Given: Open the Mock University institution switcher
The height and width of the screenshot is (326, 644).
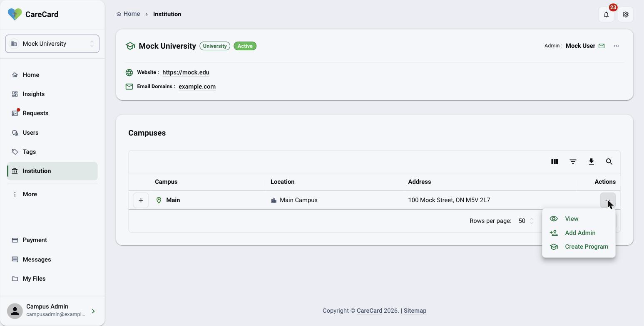Looking at the screenshot, I should point(52,44).
